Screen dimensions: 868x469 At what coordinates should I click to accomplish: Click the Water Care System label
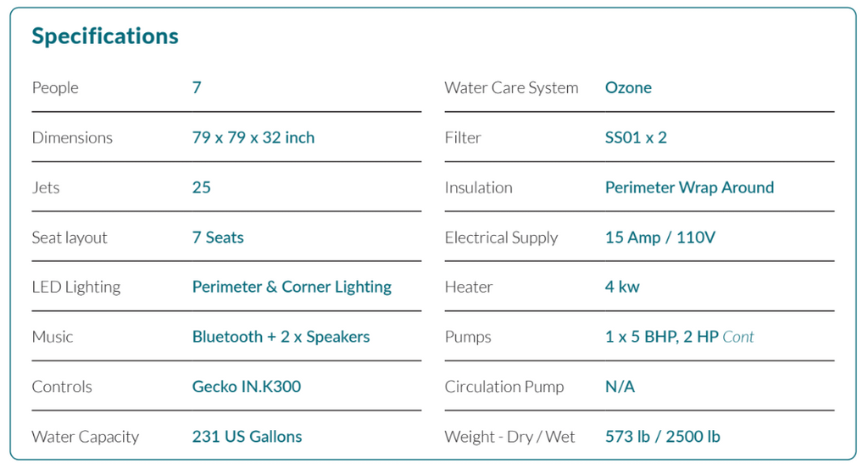pyautogui.click(x=511, y=87)
